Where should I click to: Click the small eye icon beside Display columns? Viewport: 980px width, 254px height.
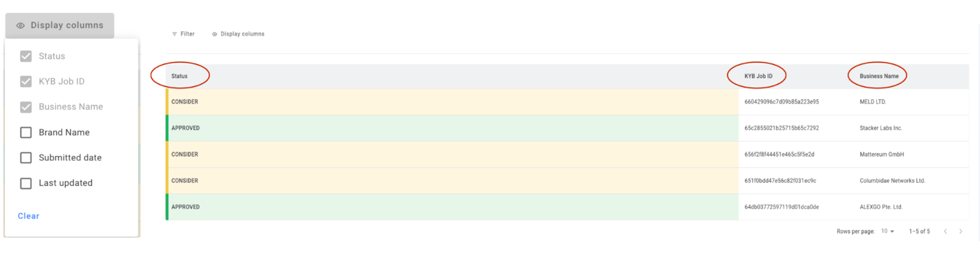(214, 34)
